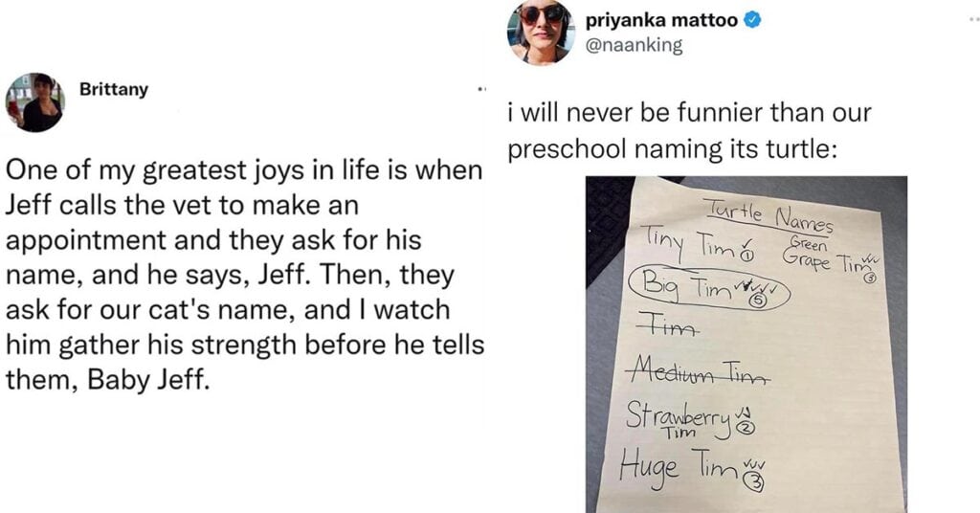Screen dimensions: 980x513
Task: Open more options on priyanka mattoo's tweet
Action: 973,19
